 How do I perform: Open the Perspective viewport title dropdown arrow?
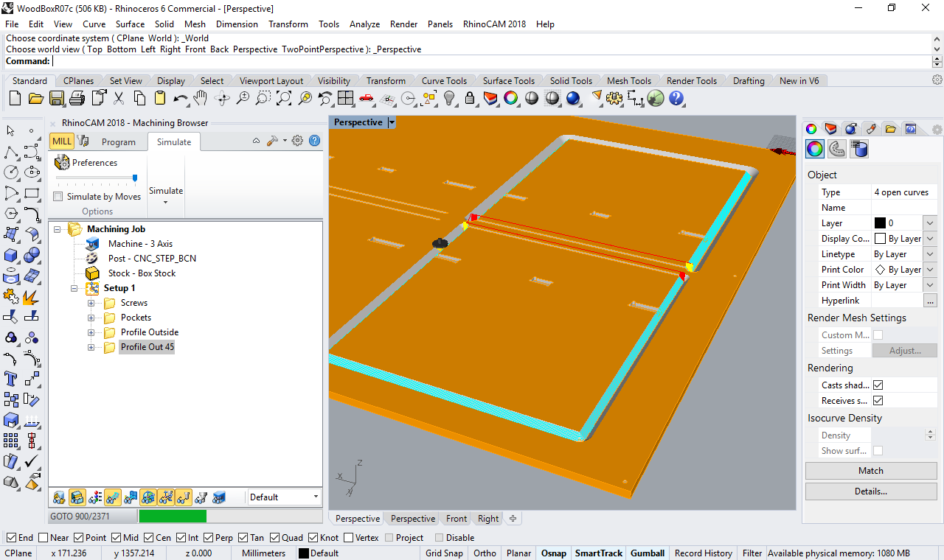[x=392, y=122]
